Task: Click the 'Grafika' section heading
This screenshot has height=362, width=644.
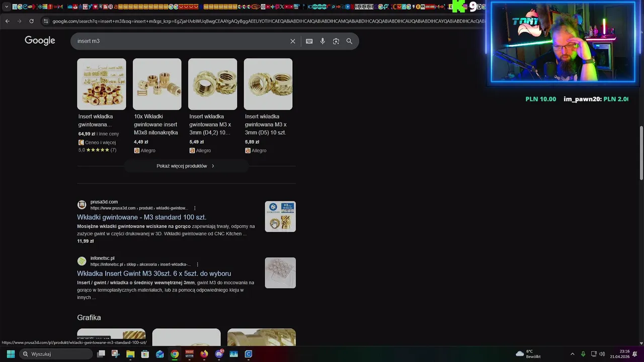Action: coord(89,318)
